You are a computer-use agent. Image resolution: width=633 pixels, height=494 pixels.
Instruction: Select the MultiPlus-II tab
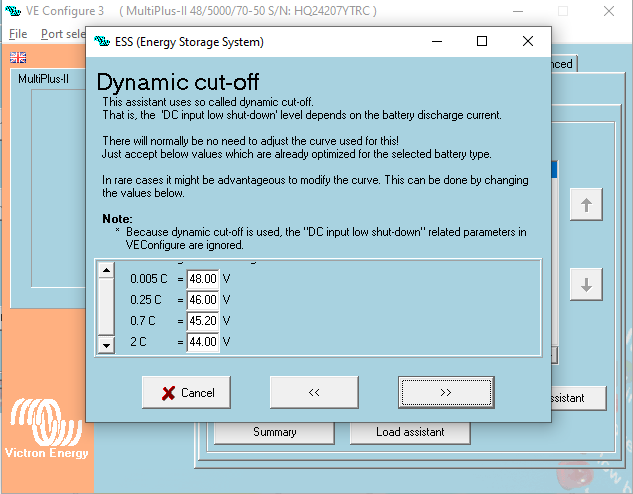(43, 79)
